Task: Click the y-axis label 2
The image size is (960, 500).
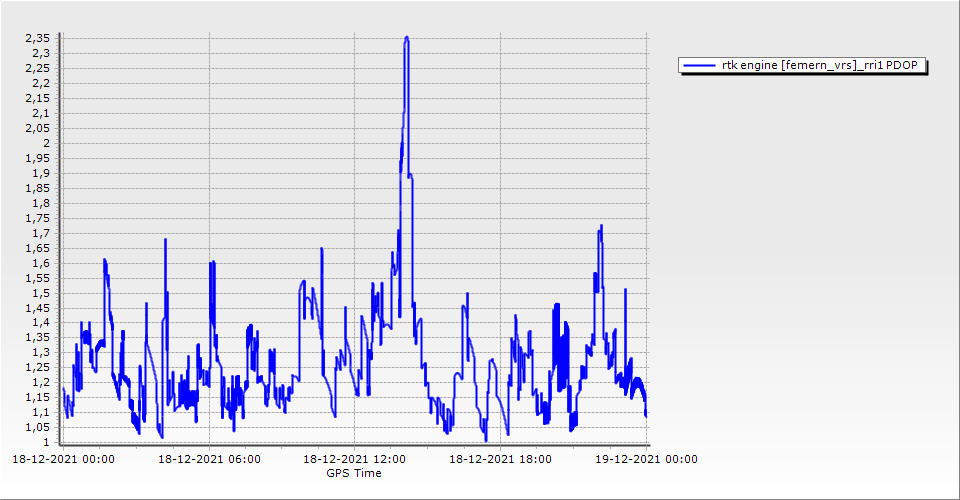Action: coord(46,143)
